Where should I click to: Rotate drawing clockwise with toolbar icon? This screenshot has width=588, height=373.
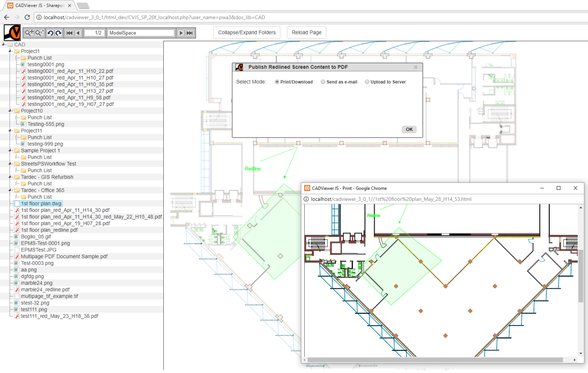click(x=59, y=33)
